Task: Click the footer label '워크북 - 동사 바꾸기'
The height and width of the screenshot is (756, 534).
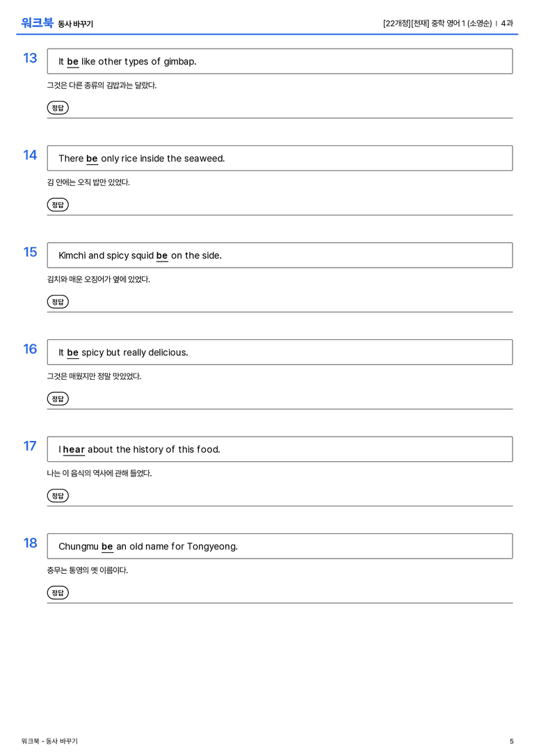Action: (x=49, y=741)
